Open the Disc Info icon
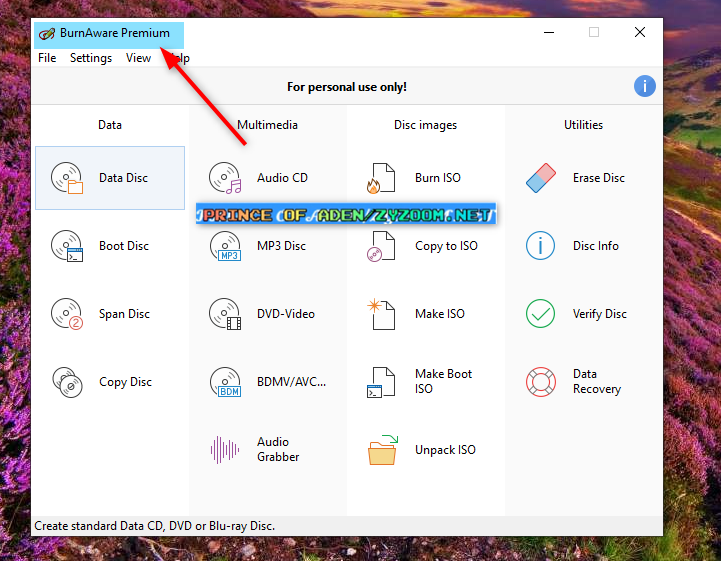This screenshot has width=721, height=561. pyautogui.click(x=540, y=246)
